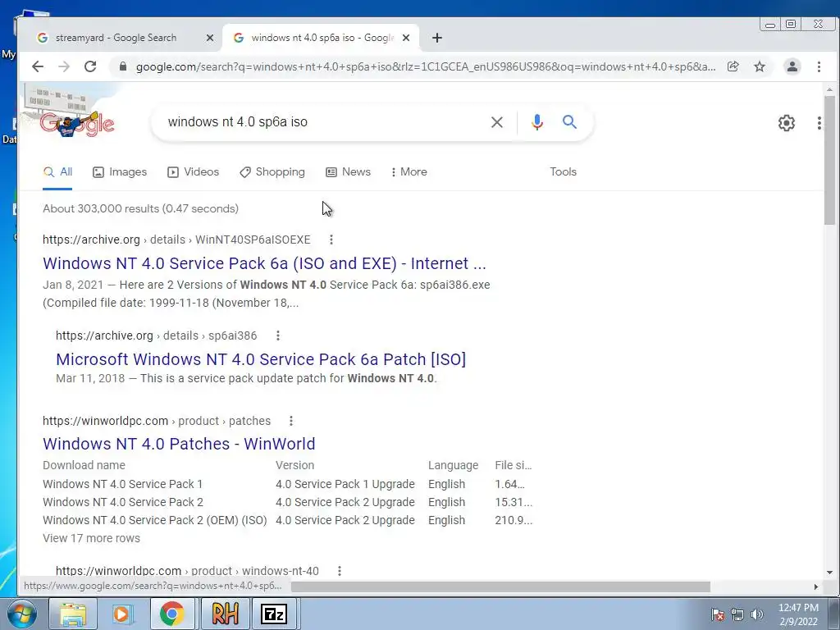Click the vertical scrollbar thumb
This screenshot has height=630, width=840.
click(x=829, y=160)
